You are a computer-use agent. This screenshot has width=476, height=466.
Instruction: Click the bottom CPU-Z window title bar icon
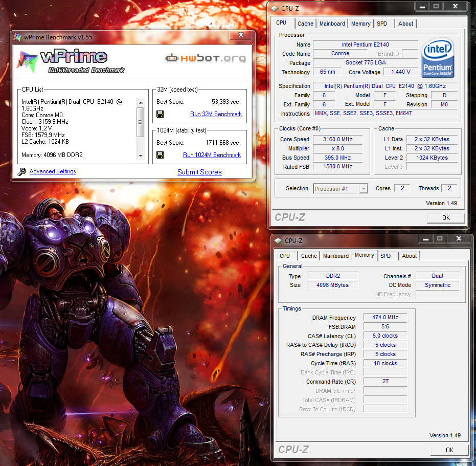(278, 240)
